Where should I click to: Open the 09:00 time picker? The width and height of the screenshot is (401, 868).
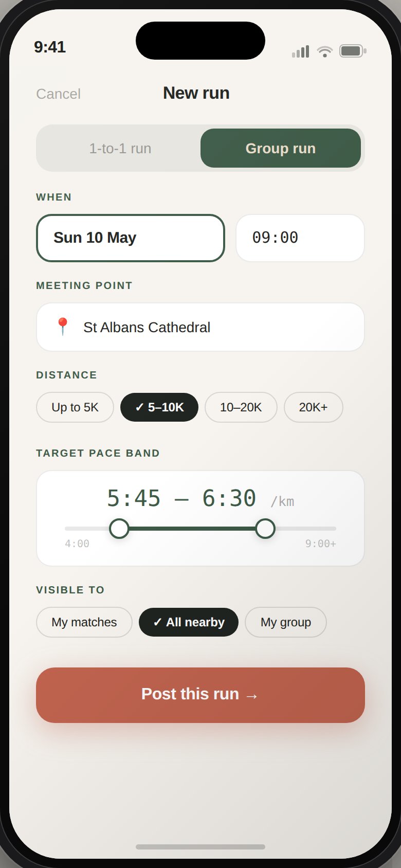(300, 238)
